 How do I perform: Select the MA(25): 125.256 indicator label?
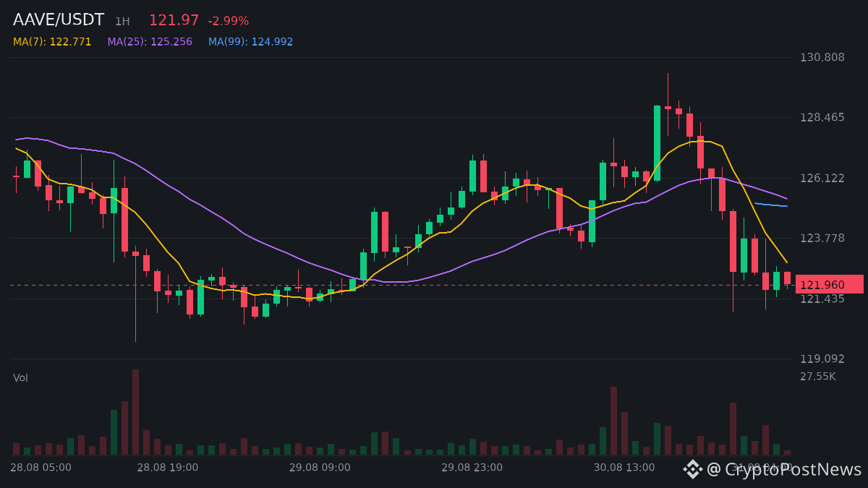[x=150, y=42]
